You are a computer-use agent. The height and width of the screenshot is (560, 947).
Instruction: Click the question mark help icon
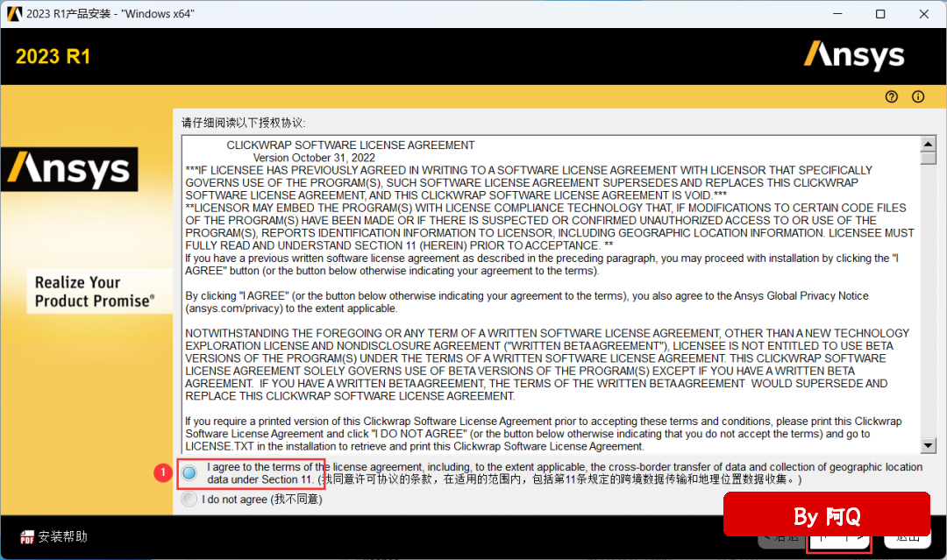pos(892,97)
